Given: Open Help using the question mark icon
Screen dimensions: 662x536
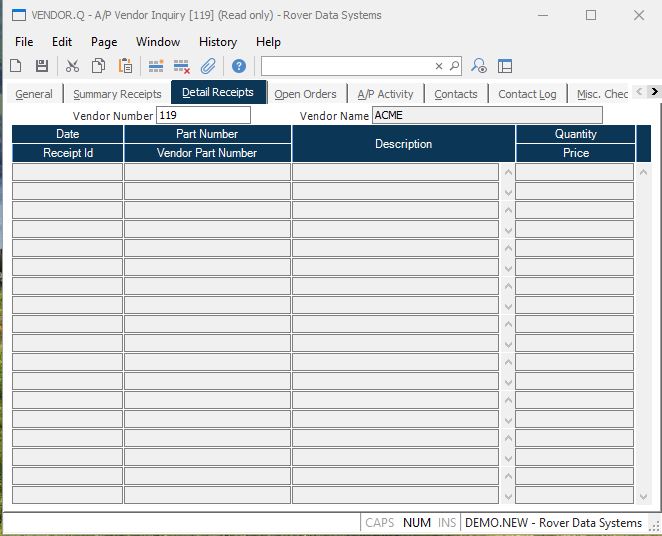Looking at the screenshot, I should click(x=239, y=66).
